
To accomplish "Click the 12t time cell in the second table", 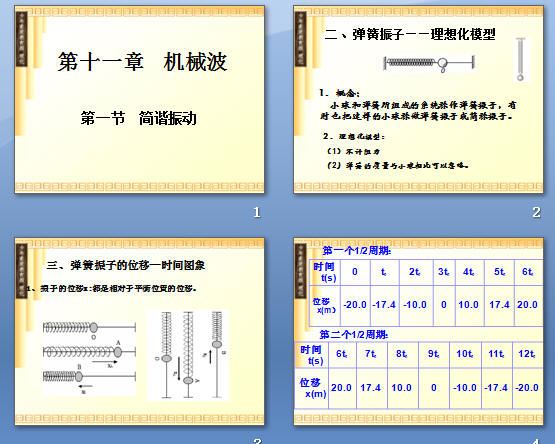I will [x=527, y=354].
